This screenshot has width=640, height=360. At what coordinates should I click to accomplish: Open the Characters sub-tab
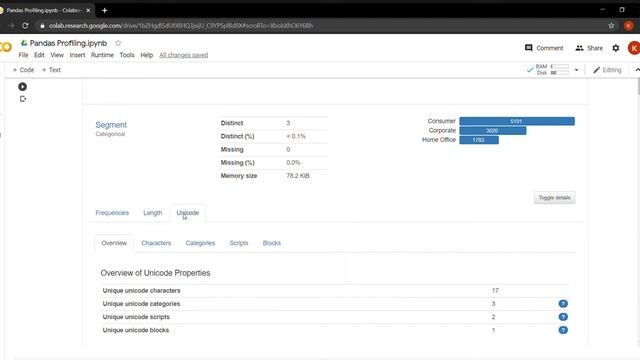point(156,243)
